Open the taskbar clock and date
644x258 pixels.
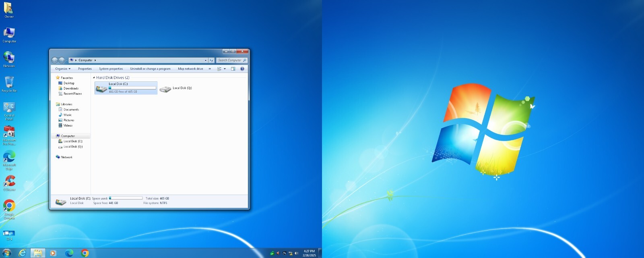(x=309, y=253)
